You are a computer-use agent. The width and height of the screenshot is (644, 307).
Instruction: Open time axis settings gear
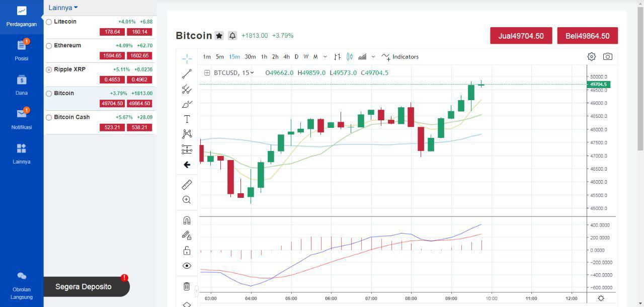point(601,298)
